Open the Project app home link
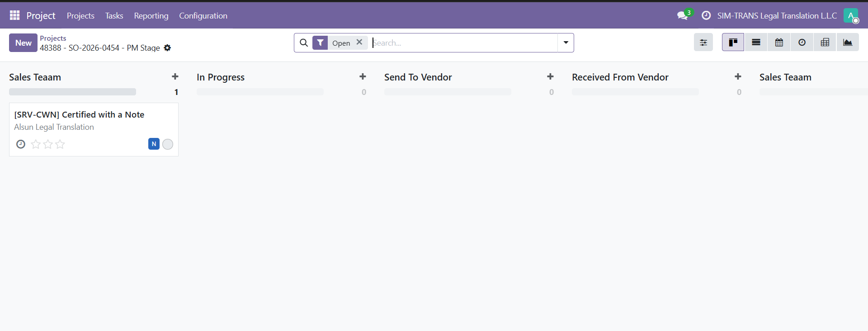Image resolution: width=868 pixels, height=331 pixels. point(41,15)
